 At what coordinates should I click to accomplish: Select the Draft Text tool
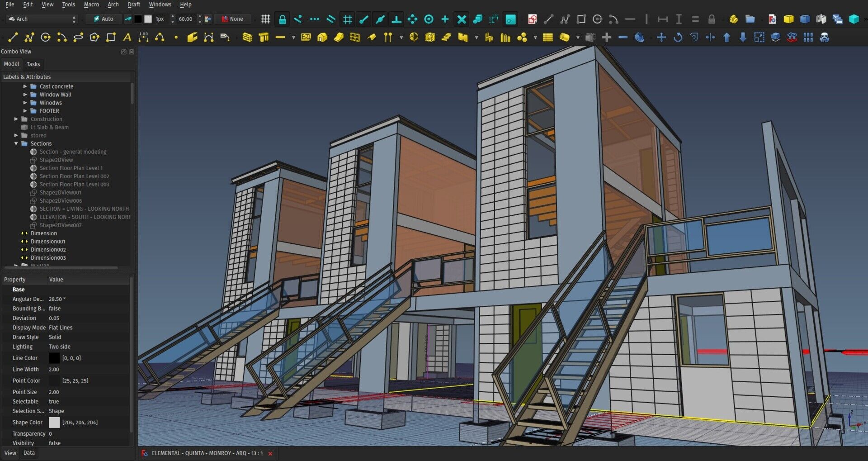(x=127, y=38)
